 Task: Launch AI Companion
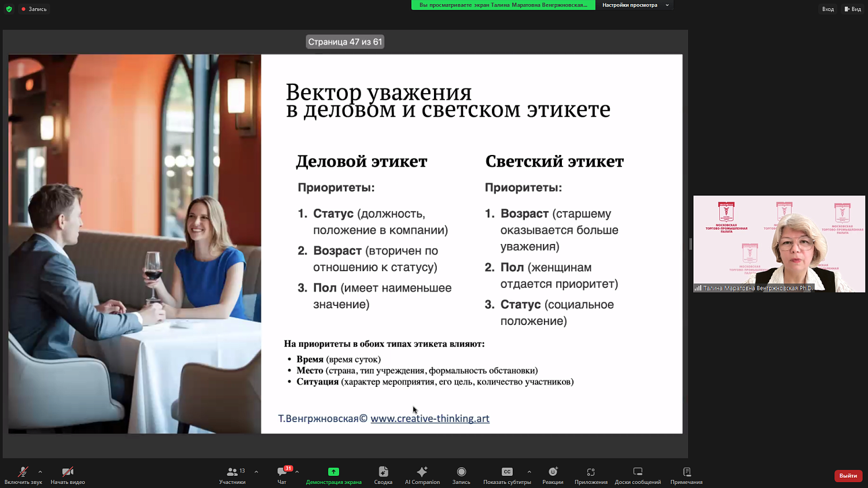(422, 474)
